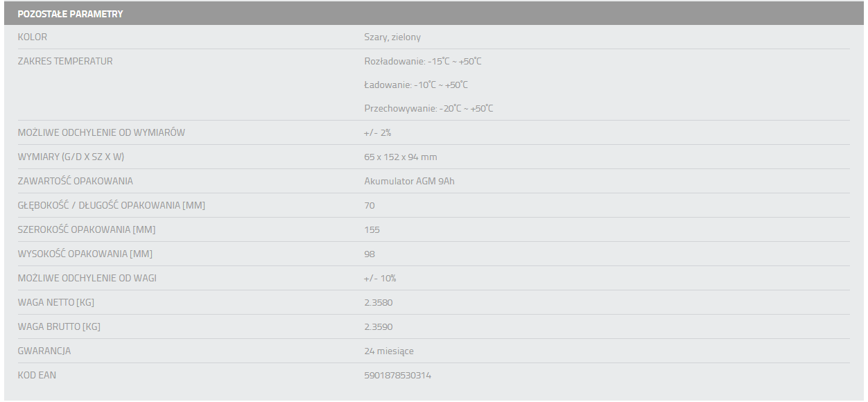Click the gross weight value 2.3590

click(378, 326)
